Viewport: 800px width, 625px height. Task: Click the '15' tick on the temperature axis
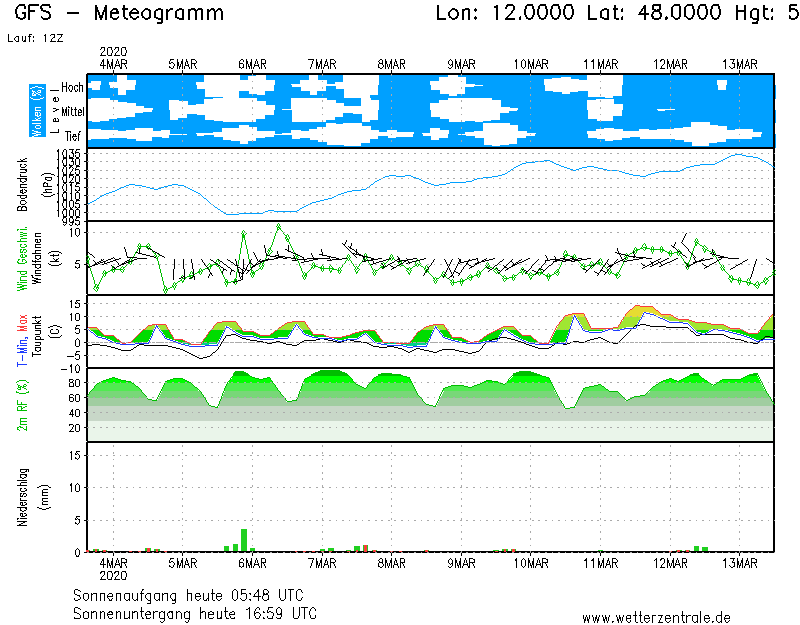pyautogui.click(x=75, y=304)
